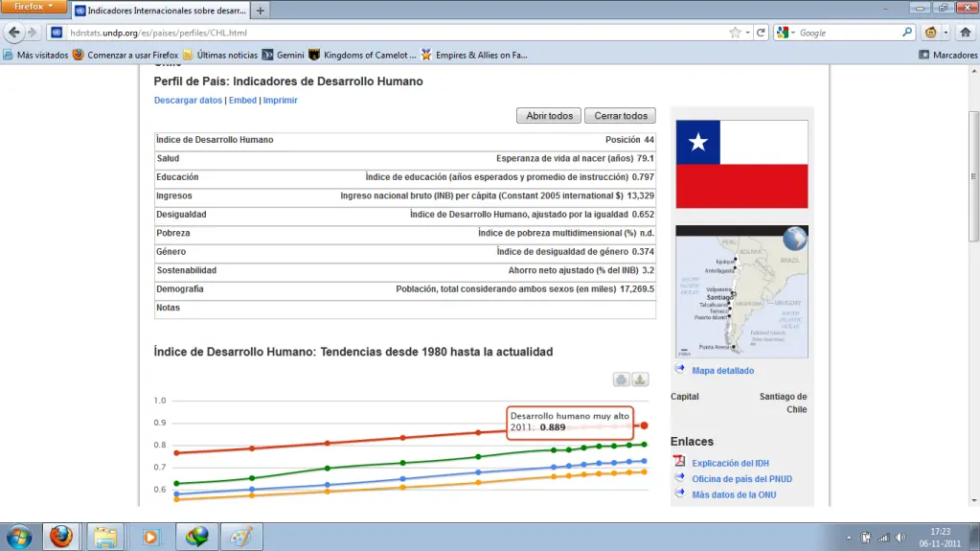The width and height of the screenshot is (980, 551).
Task: Click the volume speaker tray icon
Action: (900, 538)
